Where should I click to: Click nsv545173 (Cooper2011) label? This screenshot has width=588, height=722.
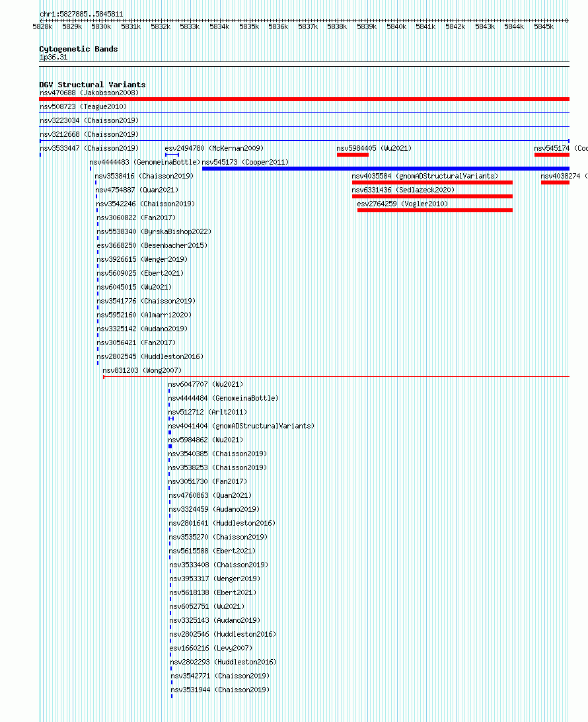click(x=245, y=162)
